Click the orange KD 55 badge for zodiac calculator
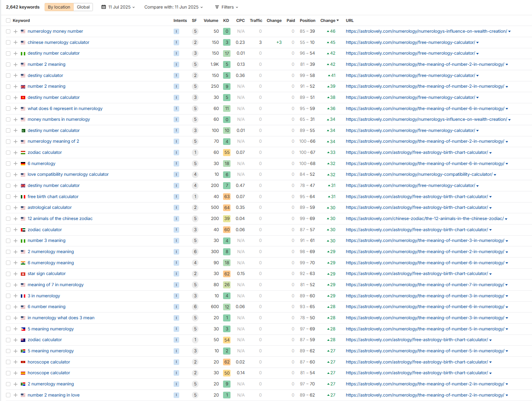532x401 pixels. (227, 153)
